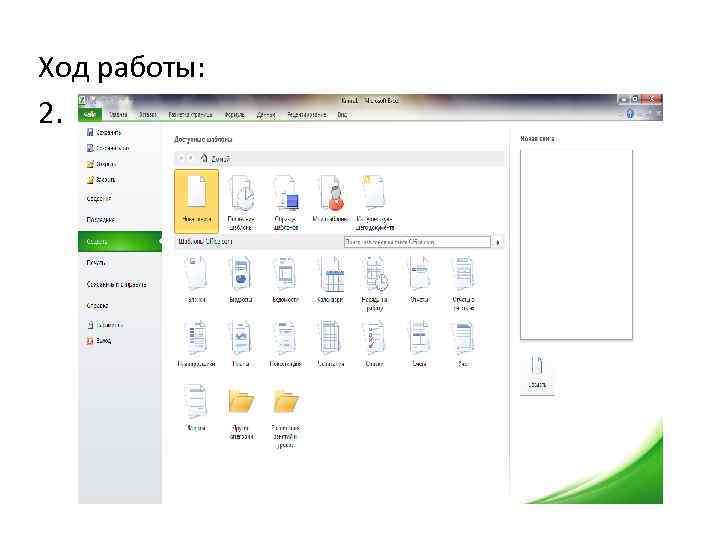Switch to the Вид ribbon tab
This screenshot has height=540, width=720.
pyautogui.click(x=342, y=114)
